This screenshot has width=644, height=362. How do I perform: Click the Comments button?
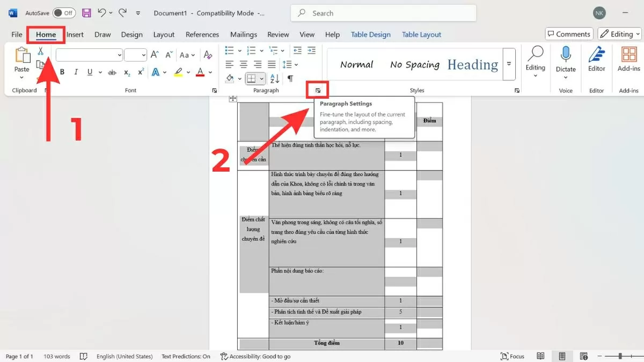click(x=569, y=34)
